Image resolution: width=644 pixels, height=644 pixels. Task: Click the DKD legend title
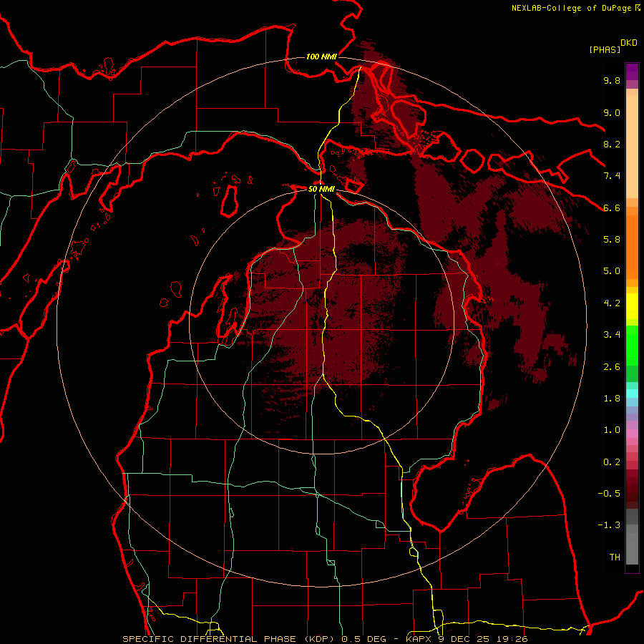point(629,43)
